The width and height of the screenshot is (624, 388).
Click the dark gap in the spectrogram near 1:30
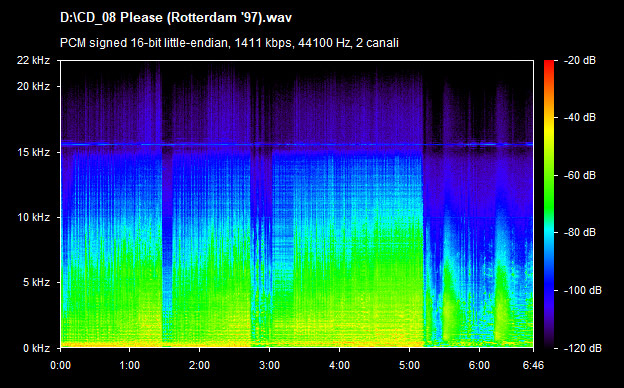pos(167,239)
